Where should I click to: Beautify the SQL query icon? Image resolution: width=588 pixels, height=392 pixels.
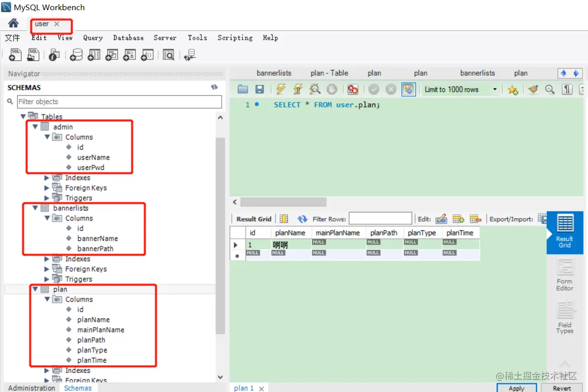point(533,89)
